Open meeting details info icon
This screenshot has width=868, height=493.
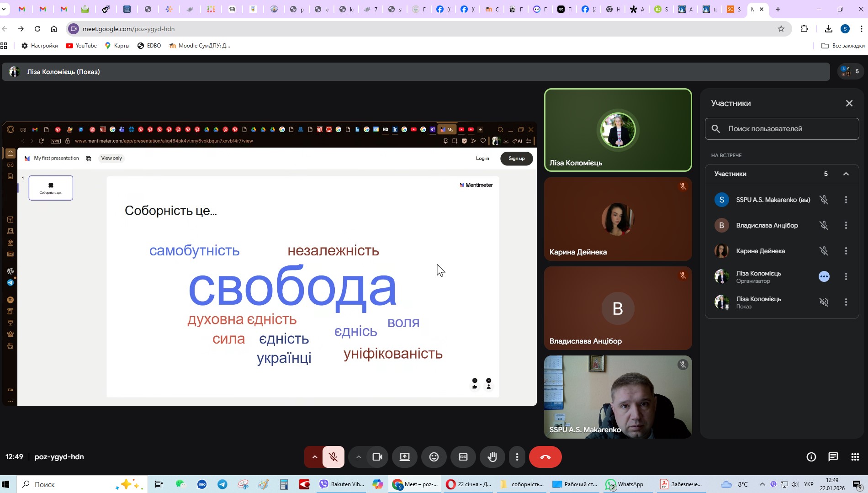[x=811, y=457]
